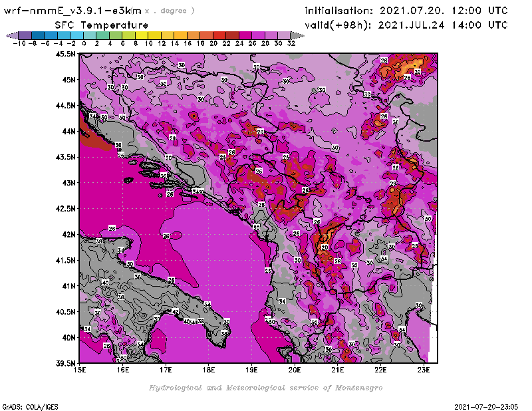This screenshot has height=411, width=532.
Task: Click the '40.5N' latitude axis label
Action: point(65,312)
